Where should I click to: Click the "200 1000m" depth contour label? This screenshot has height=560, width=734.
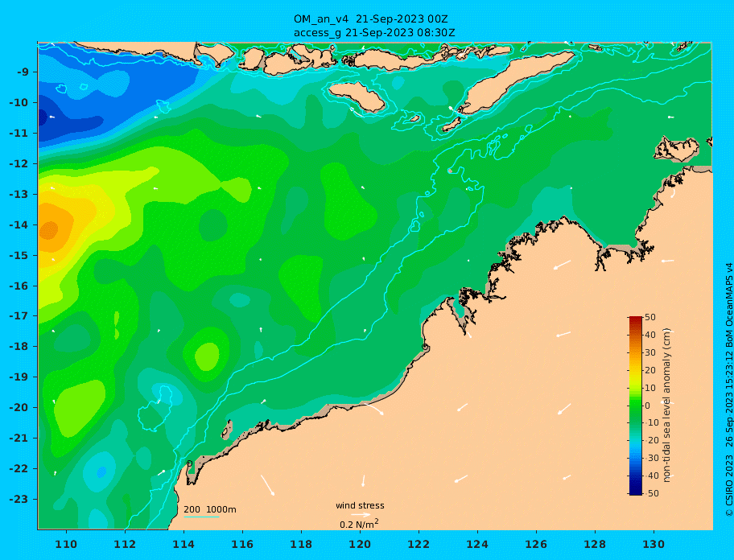pos(210,509)
